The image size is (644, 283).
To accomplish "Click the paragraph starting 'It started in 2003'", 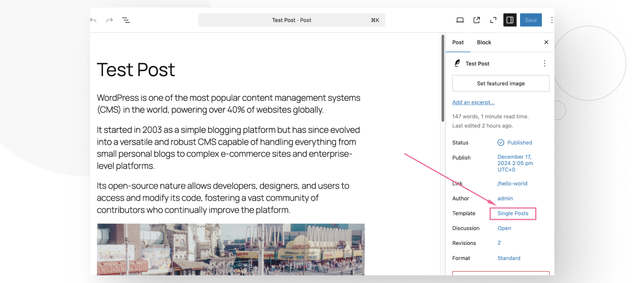I will pyautogui.click(x=229, y=148).
